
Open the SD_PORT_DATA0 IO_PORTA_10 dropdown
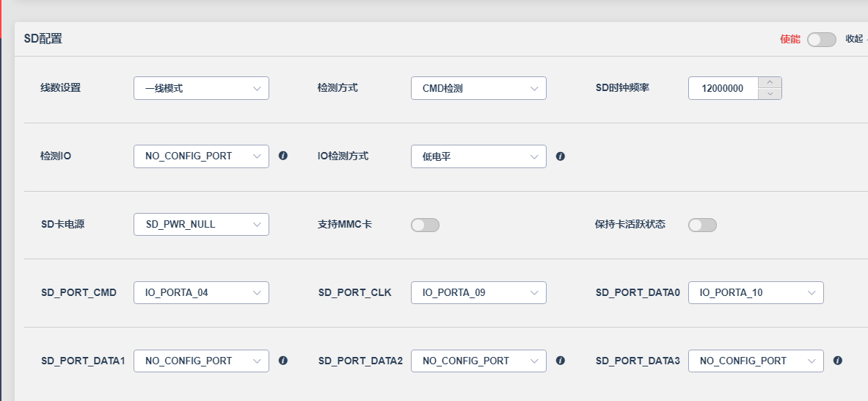click(756, 292)
